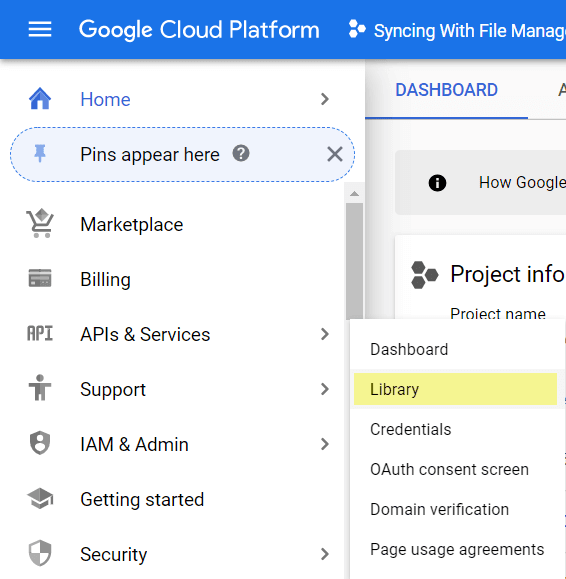566x579 pixels.
Task: Click the Project name label
Action: click(498, 313)
